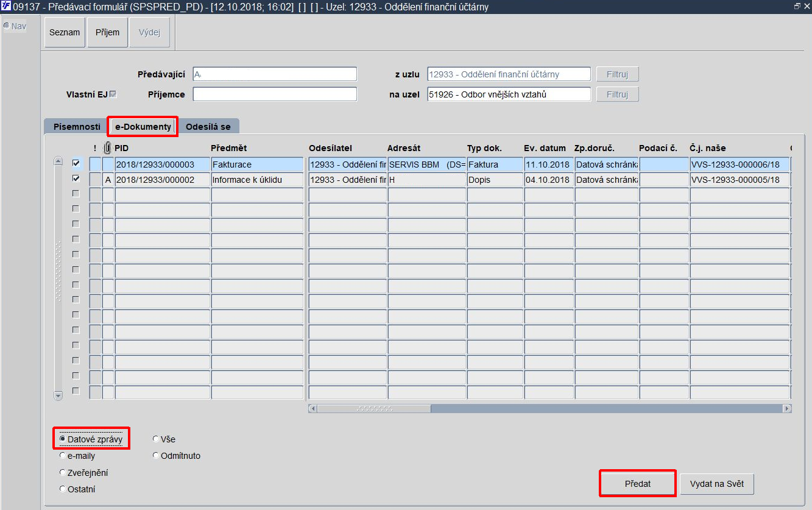
Task: Select the e-maily radio button
Action: [63, 455]
